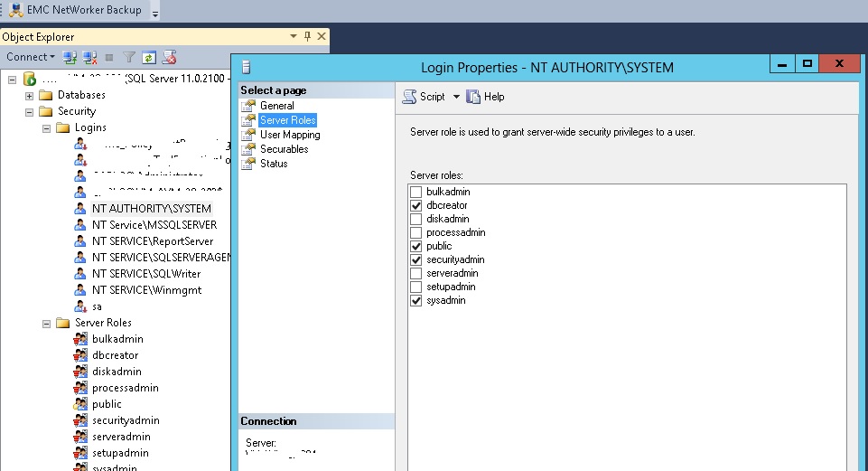This screenshot has height=471, width=868.
Task: Open the NetWorker toolbar options arrow
Action: pos(155,14)
